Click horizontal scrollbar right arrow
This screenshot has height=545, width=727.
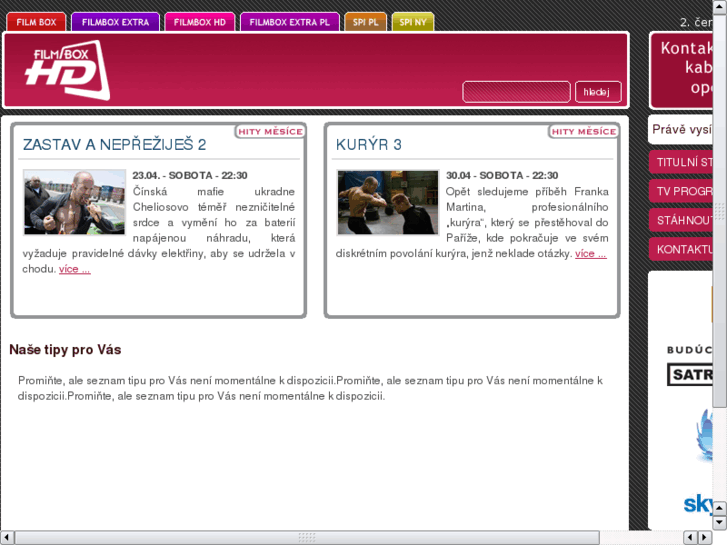tap(705, 538)
